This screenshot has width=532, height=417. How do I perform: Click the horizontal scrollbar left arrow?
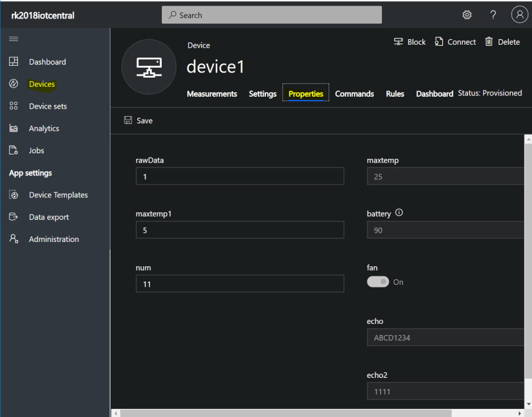pyautogui.click(x=116, y=413)
